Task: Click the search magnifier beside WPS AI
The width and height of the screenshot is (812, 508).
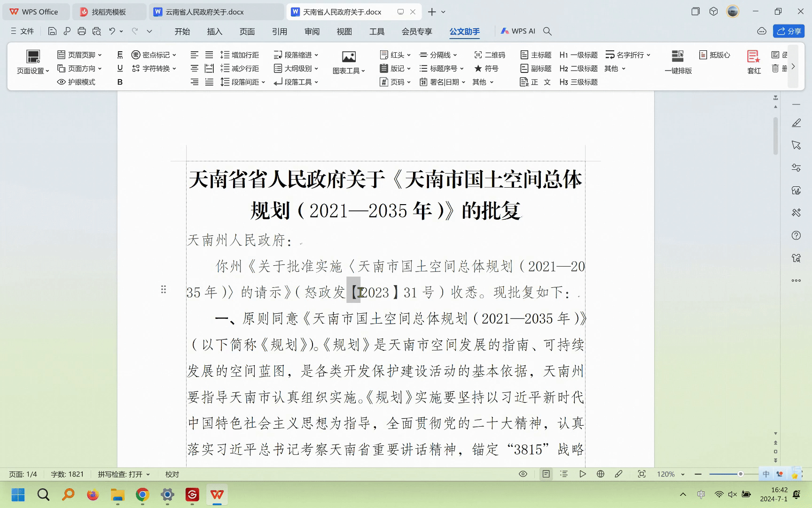Action: click(x=547, y=31)
